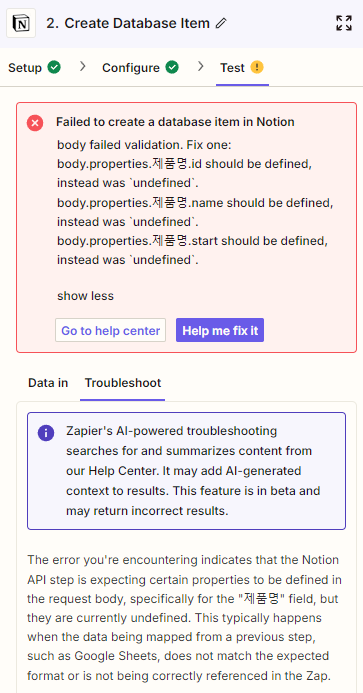Click the Notion app icon
This screenshot has height=693, width=363.
point(21,23)
